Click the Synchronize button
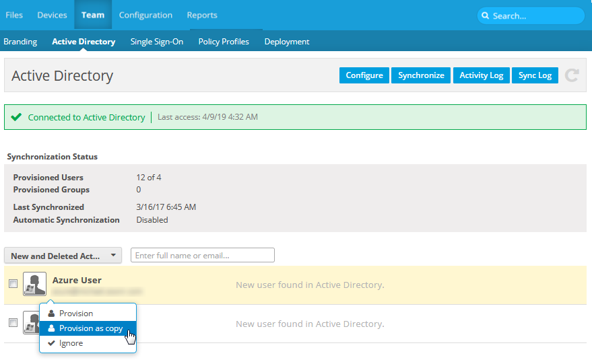This screenshot has width=592, height=364. point(421,75)
